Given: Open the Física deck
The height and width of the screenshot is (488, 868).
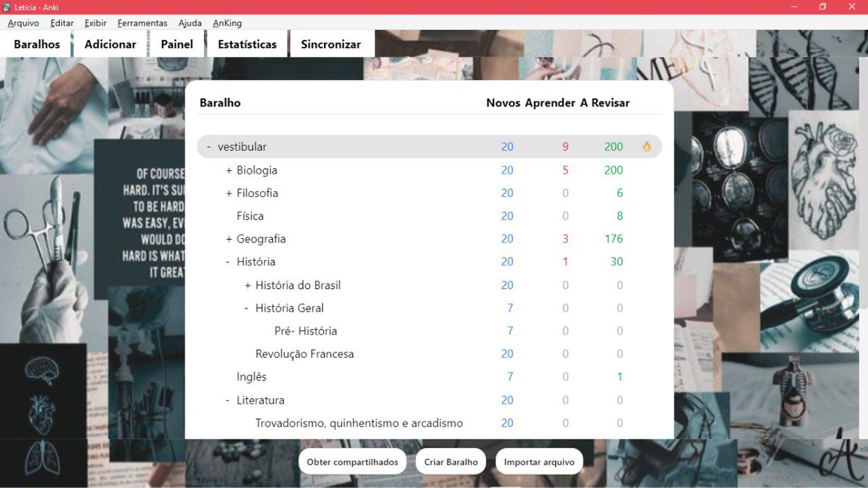Looking at the screenshot, I should 250,216.
